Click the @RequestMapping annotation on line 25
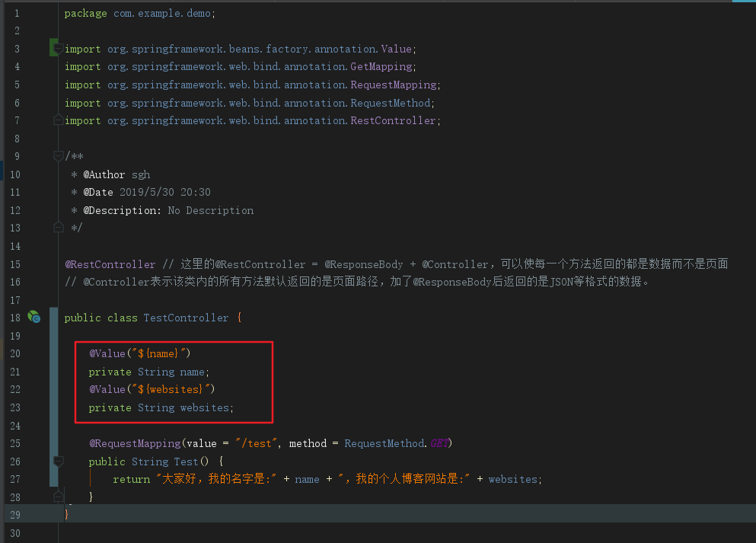 (x=135, y=443)
